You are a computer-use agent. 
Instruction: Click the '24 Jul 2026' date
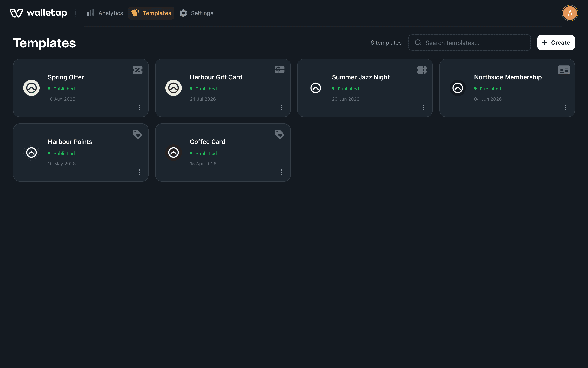pyautogui.click(x=203, y=99)
